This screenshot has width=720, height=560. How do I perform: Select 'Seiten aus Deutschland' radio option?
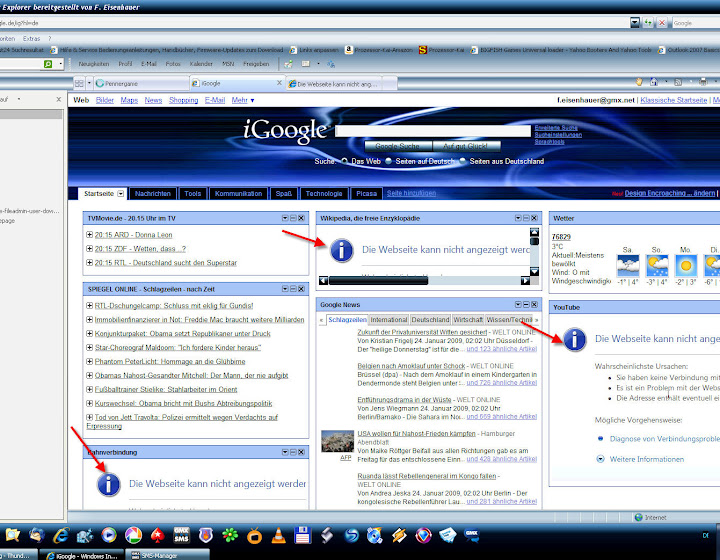pyautogui.click(x=462, y=161)
